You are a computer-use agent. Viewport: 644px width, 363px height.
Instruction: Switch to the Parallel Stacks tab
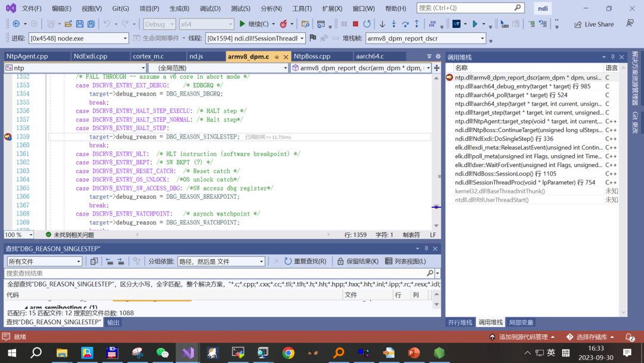[460, 323]
